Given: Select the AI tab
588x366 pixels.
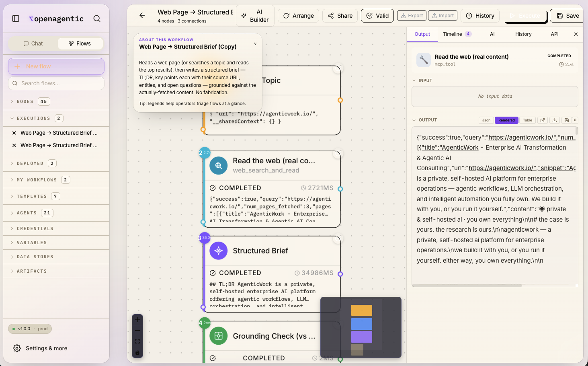Looking at the screenshot, I should pyautogui.click(x=492, y=34).
